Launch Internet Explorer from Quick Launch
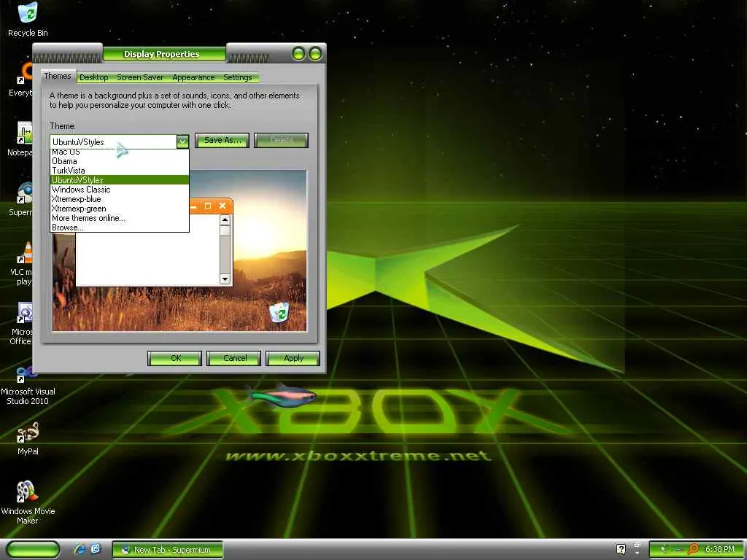This screenshot has height=560, width=747. pyautogui.click(x=80, y=550)
